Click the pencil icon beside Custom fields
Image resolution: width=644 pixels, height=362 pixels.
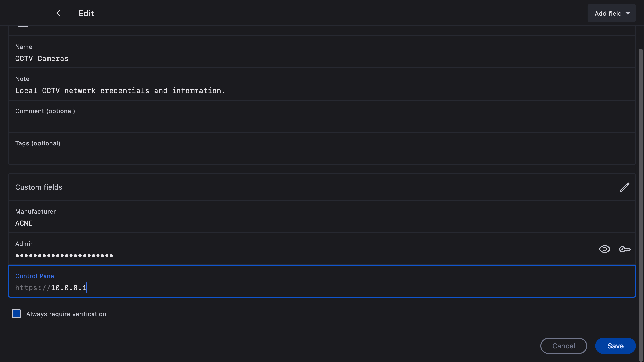pos(625,187)
